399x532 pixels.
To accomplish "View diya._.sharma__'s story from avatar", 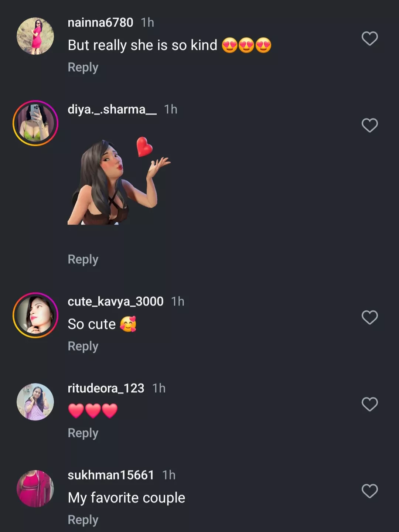I will coord(35,123).
